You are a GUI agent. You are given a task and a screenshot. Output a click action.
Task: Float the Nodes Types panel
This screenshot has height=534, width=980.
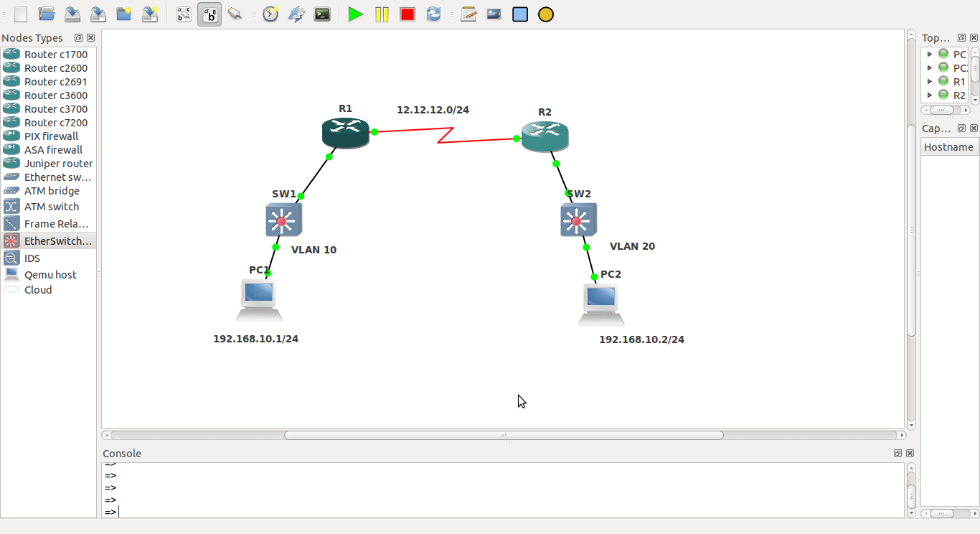79,38
